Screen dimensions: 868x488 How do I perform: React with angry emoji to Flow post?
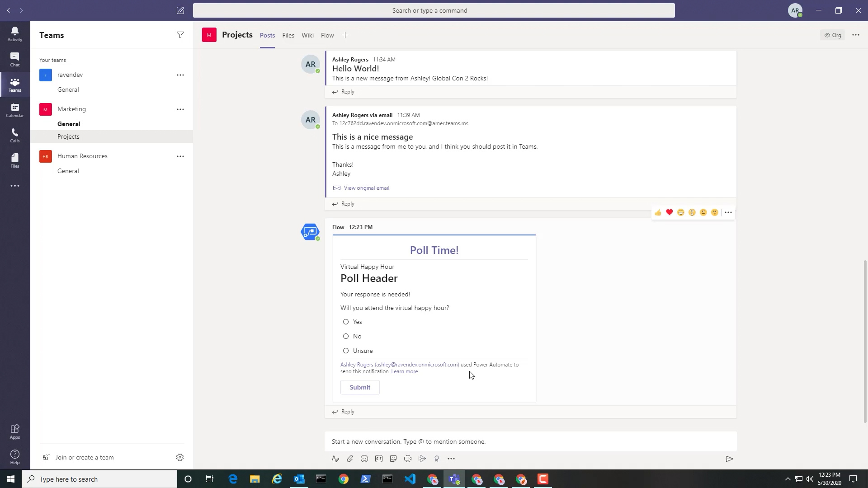click(x=715, y=212)
